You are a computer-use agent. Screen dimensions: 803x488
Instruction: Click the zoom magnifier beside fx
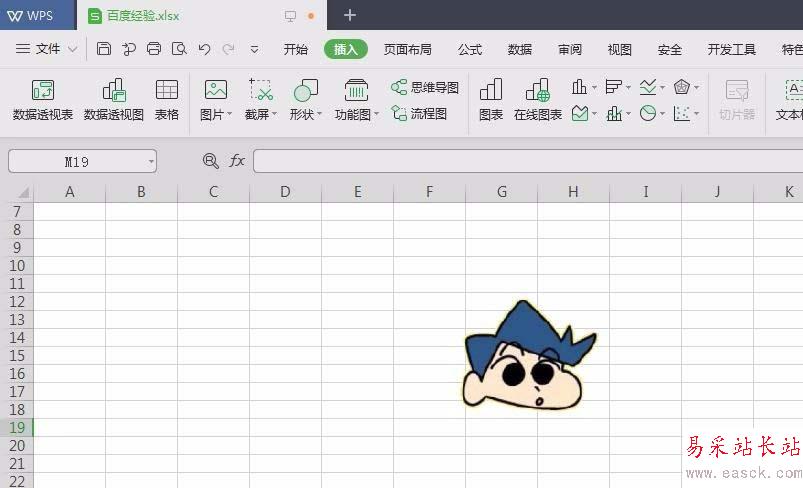[210, 161]
